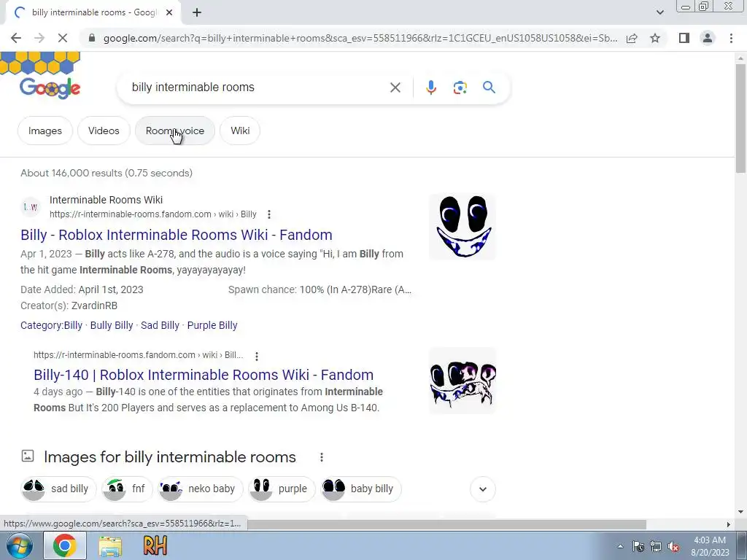
Task: Select the Rooms voice filter chip
Action: coord(175,131)
